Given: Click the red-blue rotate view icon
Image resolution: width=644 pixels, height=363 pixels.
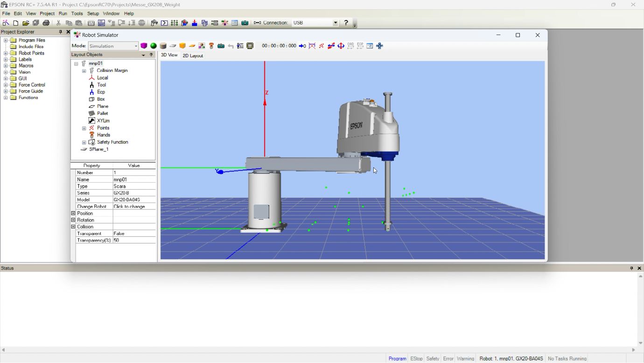Looking at the screenshot, I should pos(341,46).
